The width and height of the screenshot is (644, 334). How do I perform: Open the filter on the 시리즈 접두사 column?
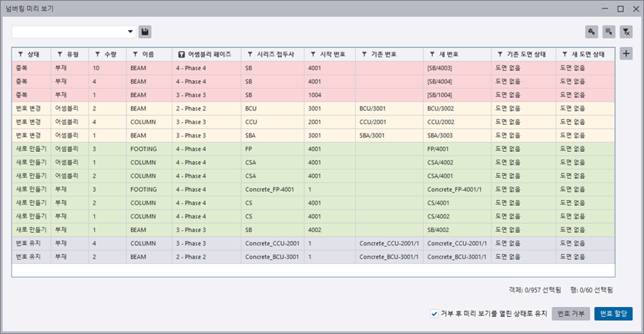(250, 55)
